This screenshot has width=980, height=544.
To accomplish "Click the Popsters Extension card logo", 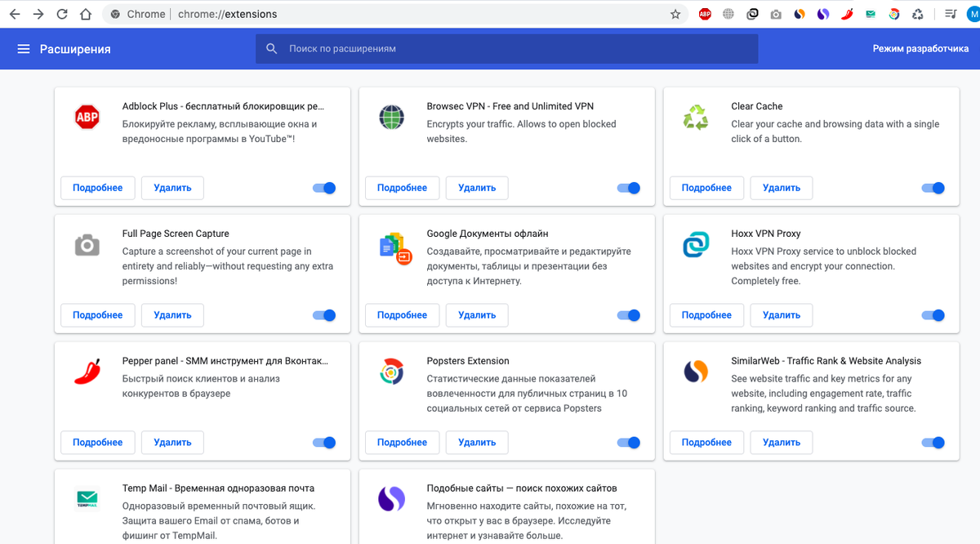I will point(392,372).
